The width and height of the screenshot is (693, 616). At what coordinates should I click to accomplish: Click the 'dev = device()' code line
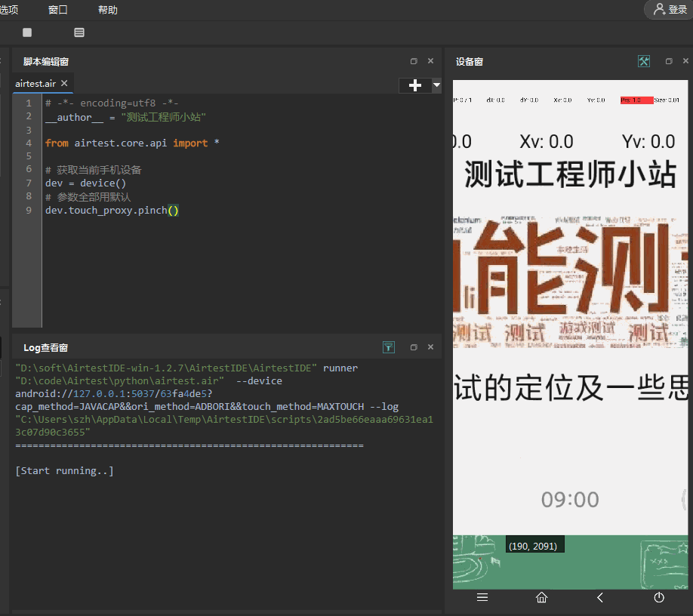(x=85, y=183)
